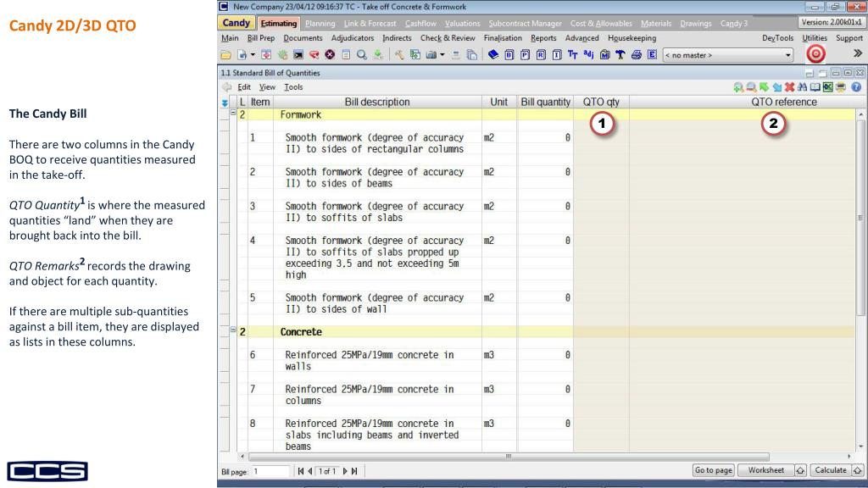
Task: Open the Adjudicators menu
Action: (x=353, y=37)
